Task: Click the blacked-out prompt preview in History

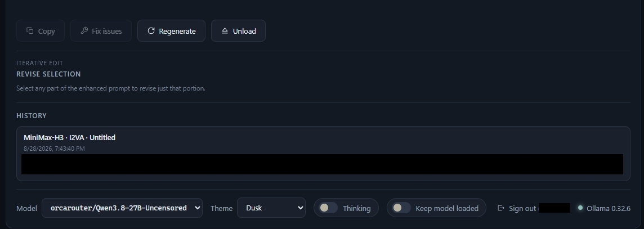Action: click(322, 164)
